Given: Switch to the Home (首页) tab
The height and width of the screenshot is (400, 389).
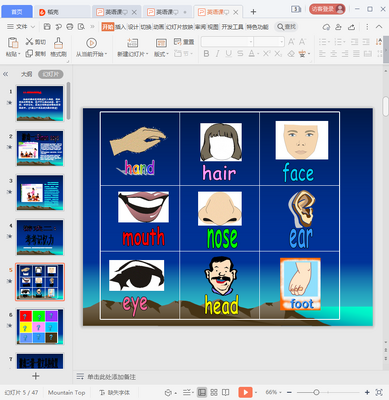Looking at the screenshot, I should click(17, 12).
